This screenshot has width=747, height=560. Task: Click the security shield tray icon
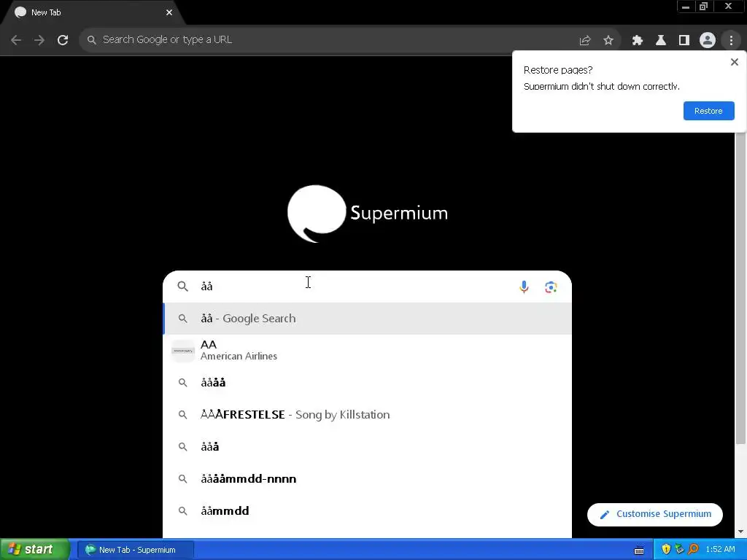666,550
